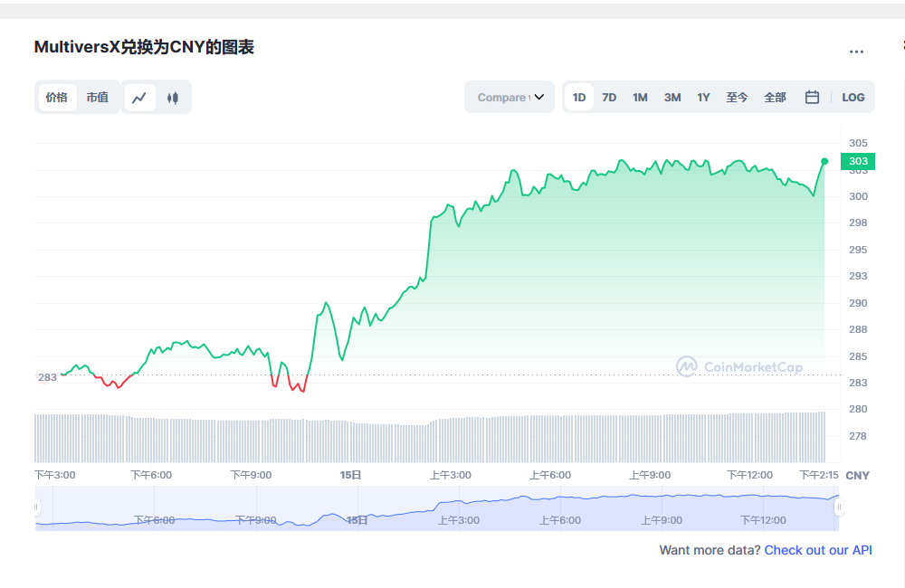Click the 15日 date label on x-axis

coord(350,475)
